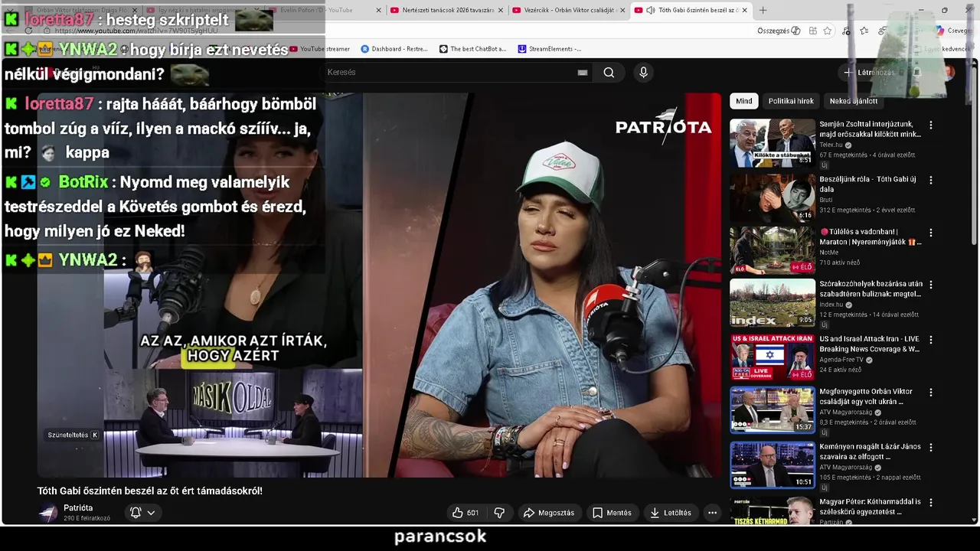980x551 pixels.
Task: Click the Agenda-Free TV channel name
Action: point(841,360)
